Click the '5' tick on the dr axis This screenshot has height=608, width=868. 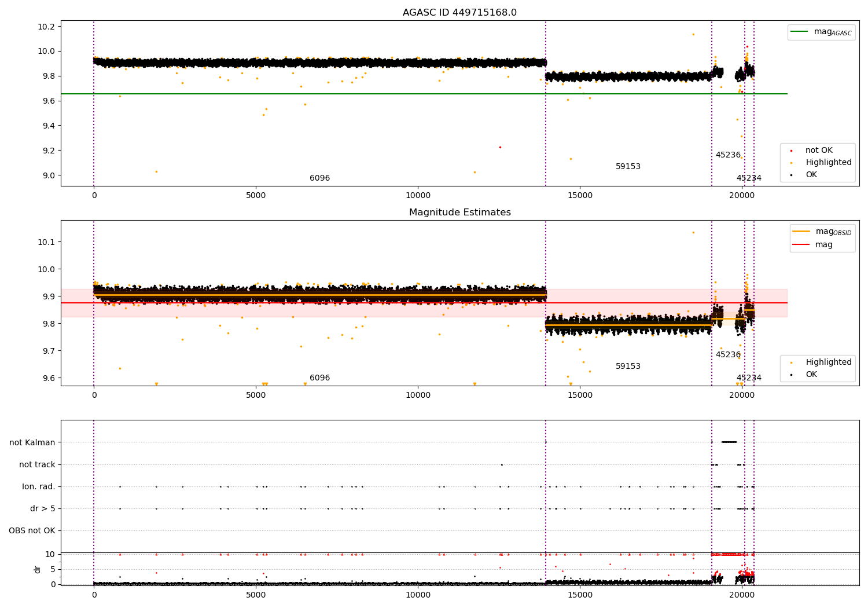click(x=53, y=569)
